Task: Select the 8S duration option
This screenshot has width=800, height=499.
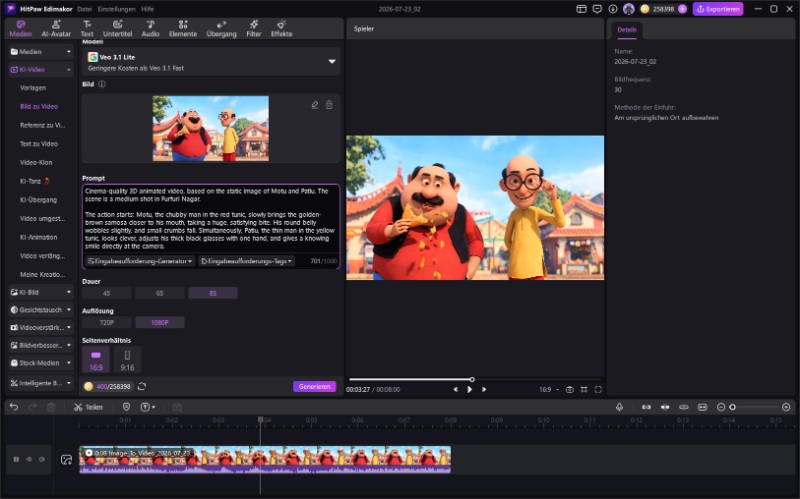Action: tap(213, 293)
